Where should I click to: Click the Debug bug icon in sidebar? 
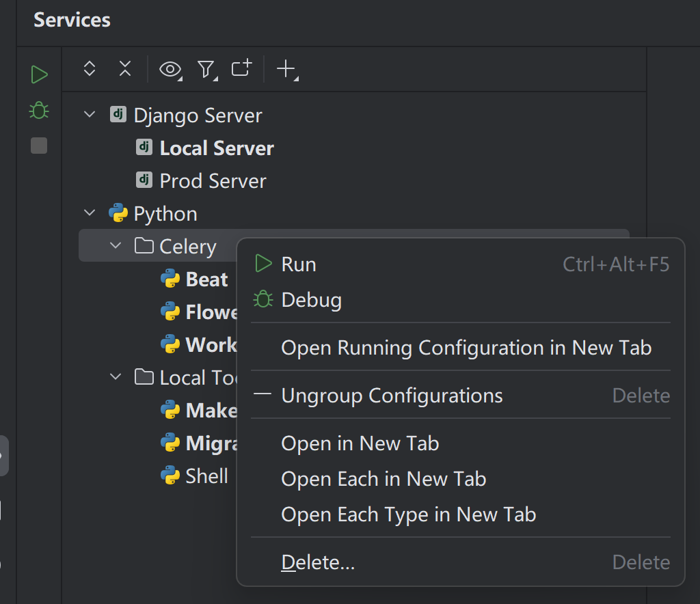tap(39, 110)
